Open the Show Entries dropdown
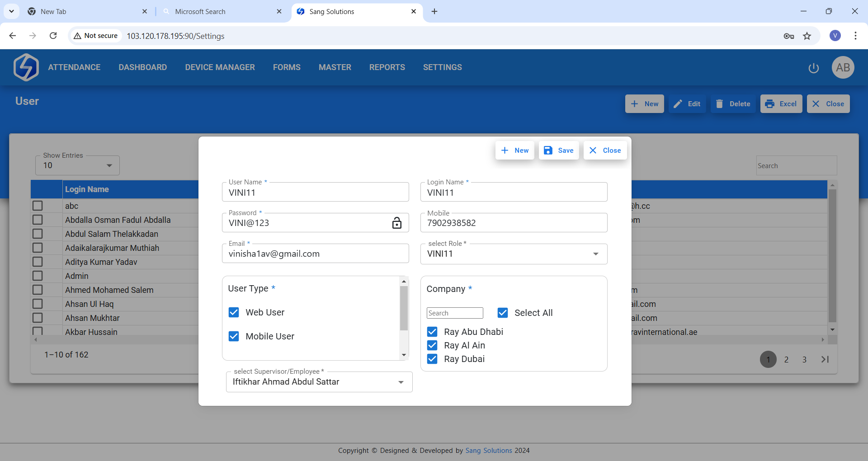This screenshot has width=868, height=461. (x=77, y=165)
